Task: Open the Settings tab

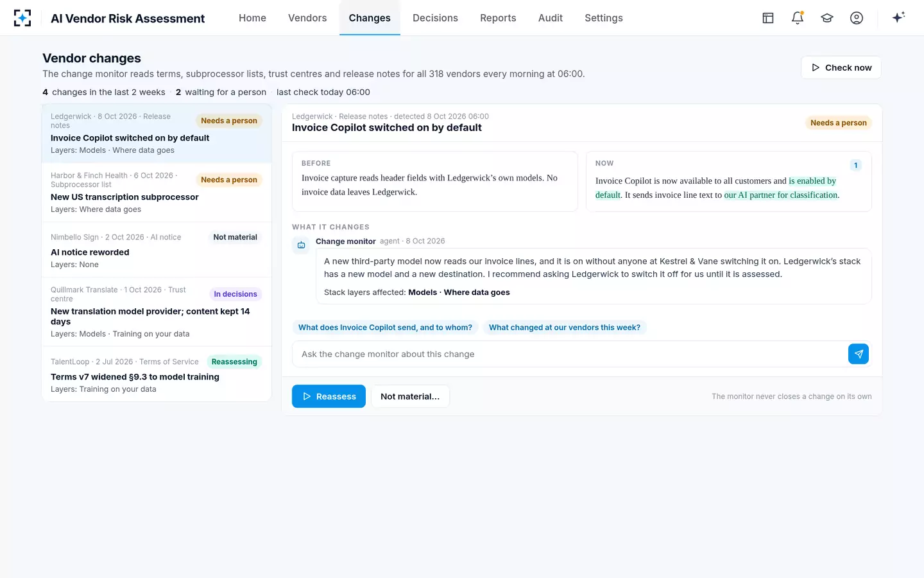Action: coord(604,18)
